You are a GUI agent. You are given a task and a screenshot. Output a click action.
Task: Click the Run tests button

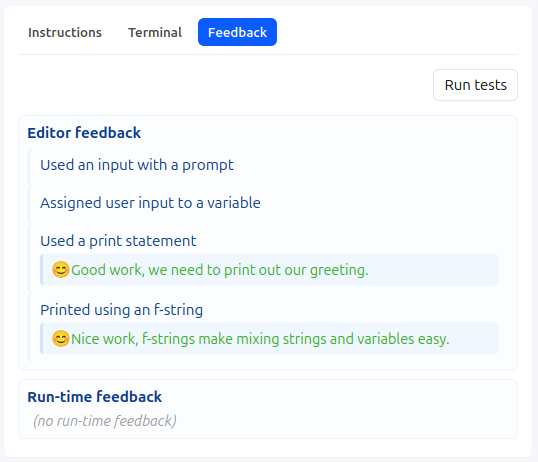(x=475, y=85)
